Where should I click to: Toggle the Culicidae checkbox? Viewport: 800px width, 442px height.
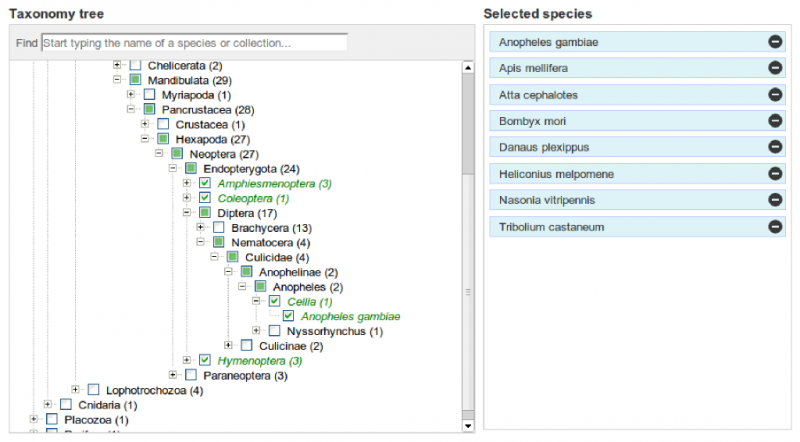tap(232, 257)
